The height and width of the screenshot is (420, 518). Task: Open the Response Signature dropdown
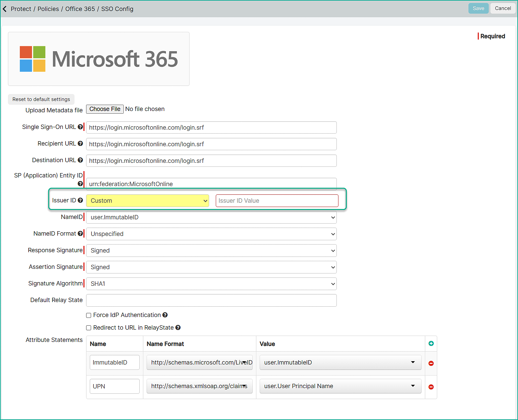(x=211, y=251)
